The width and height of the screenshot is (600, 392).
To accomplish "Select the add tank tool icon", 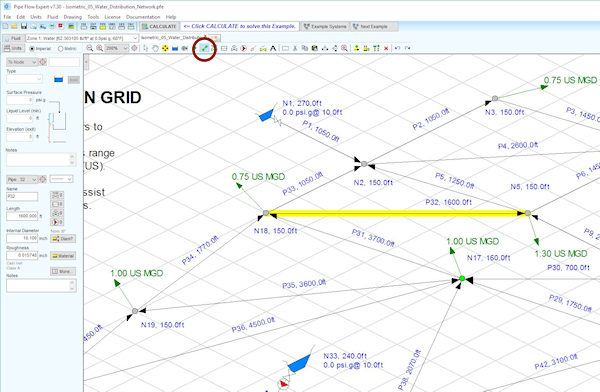I will 175,48.
